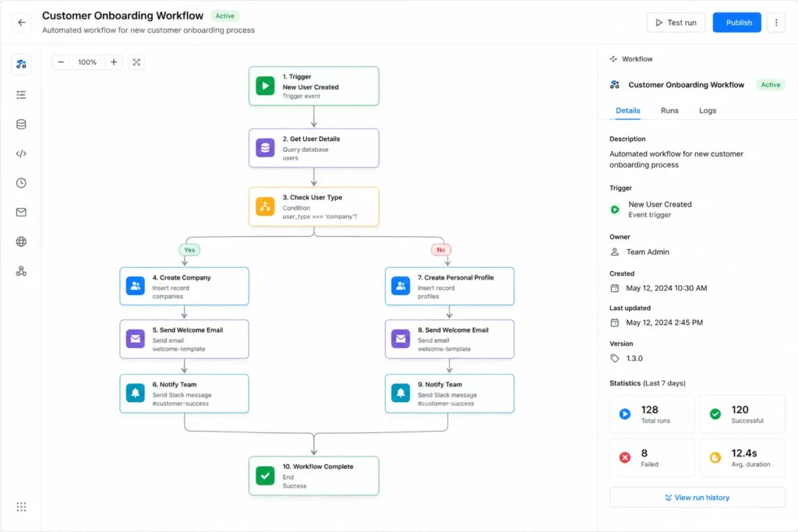Click the Publish button
This screenshot has height=532, width=798.
pyautogui.click(x=737, y=23)
